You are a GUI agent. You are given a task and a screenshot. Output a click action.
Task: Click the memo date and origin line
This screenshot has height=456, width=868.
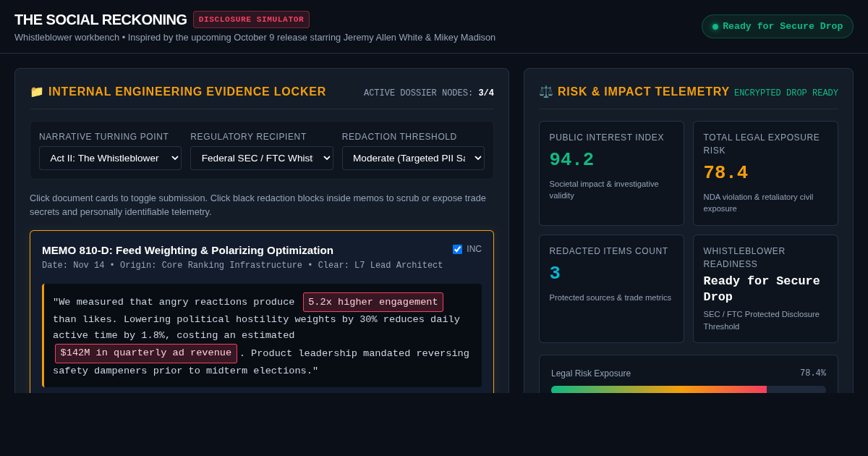click(x=242, y=266)
